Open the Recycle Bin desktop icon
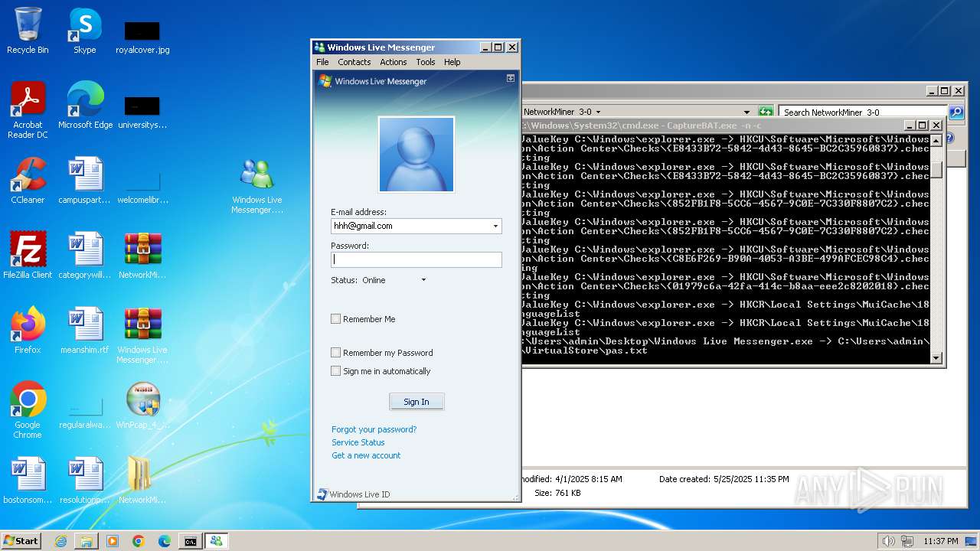 coord(28,31)
